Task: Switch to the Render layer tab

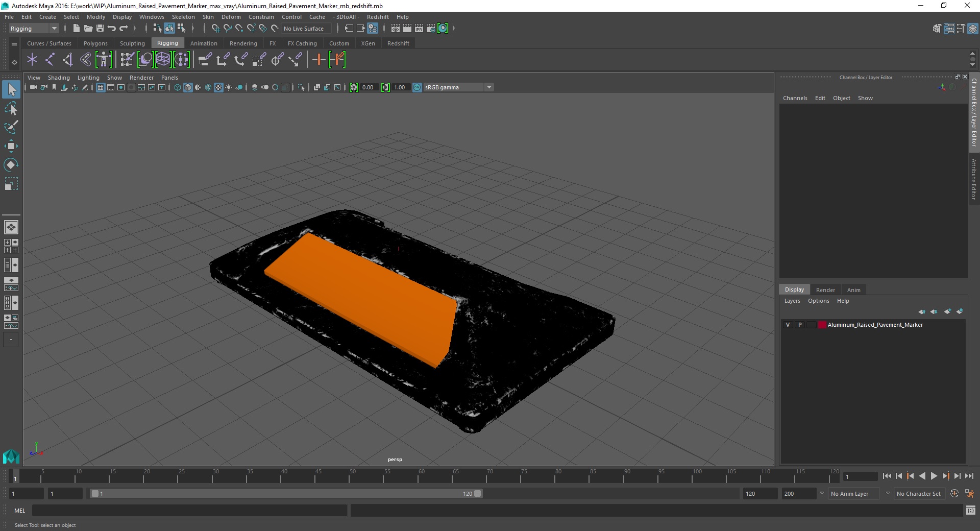Action: [x=825, y=290]
